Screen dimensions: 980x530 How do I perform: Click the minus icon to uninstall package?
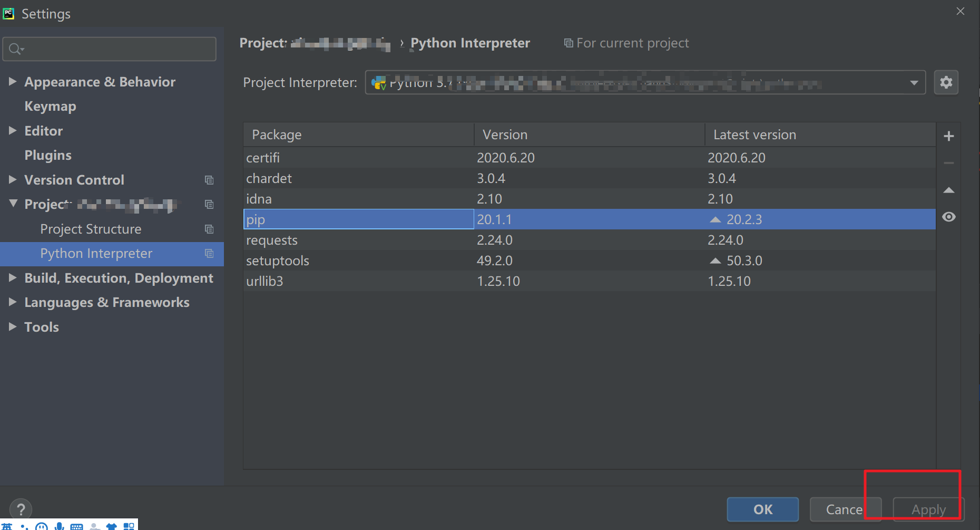(949, 163)
